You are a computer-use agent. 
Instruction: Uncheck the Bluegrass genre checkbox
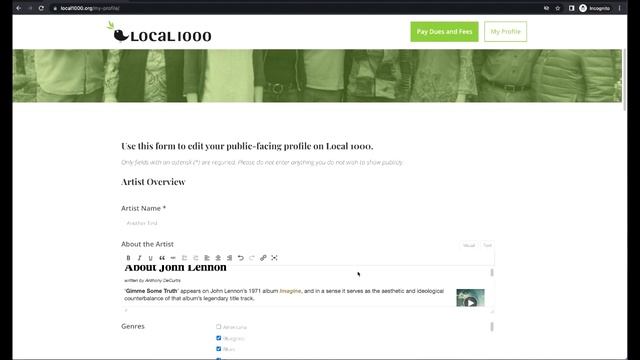(x=218, y=338)
